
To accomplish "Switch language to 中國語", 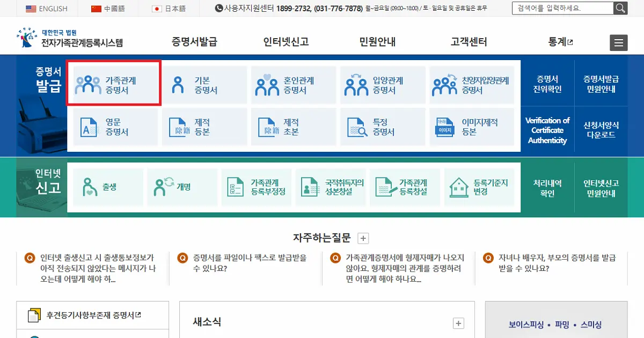I will coord(108,9).
